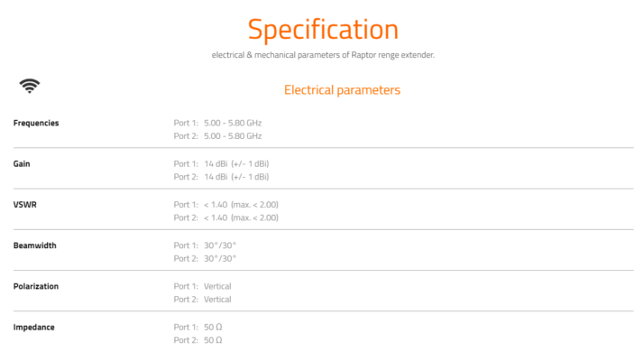Click Port 1 polarization value Vertical
Screen dimensions: 644x361
click(x=217, y=286)
